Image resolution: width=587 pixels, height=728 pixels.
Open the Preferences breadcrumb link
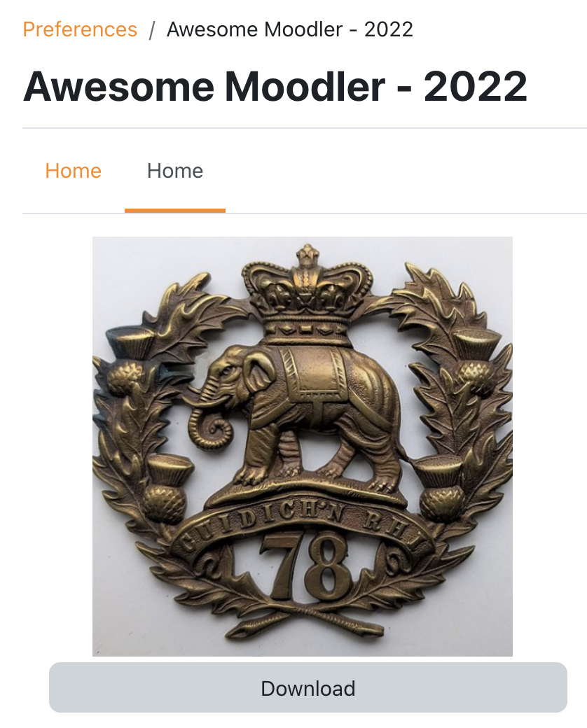(x=80, y=29)
